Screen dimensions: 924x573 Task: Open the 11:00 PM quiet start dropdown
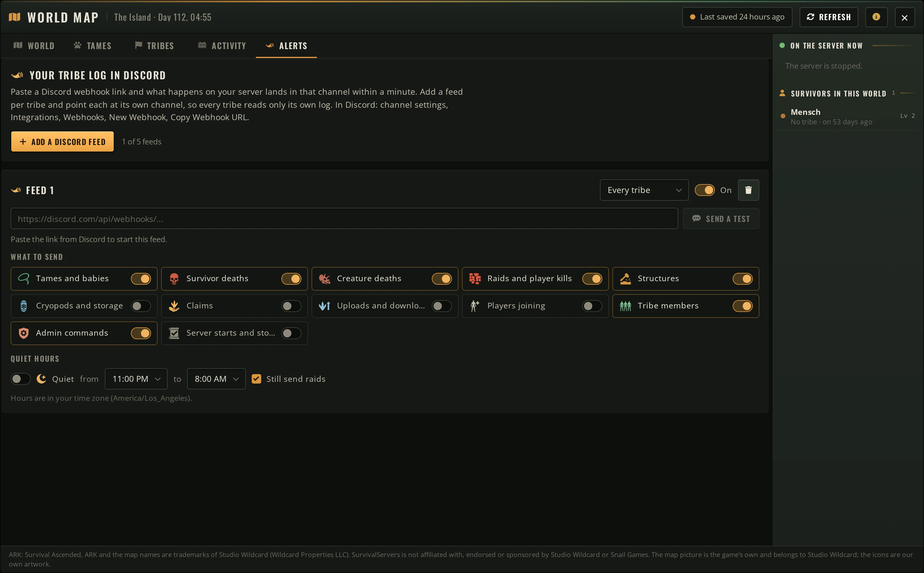click(x=136, y=379)
